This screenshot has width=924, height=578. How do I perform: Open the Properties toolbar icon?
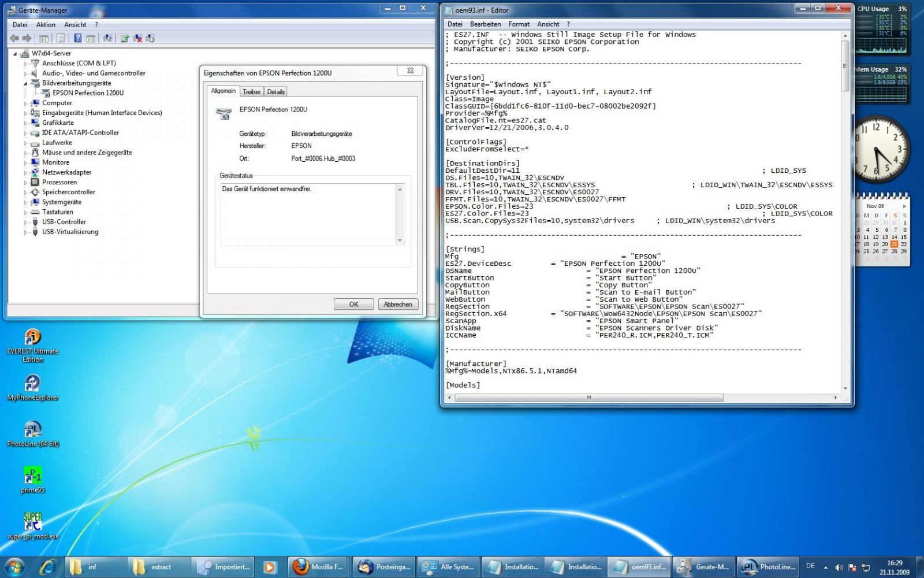60,38
